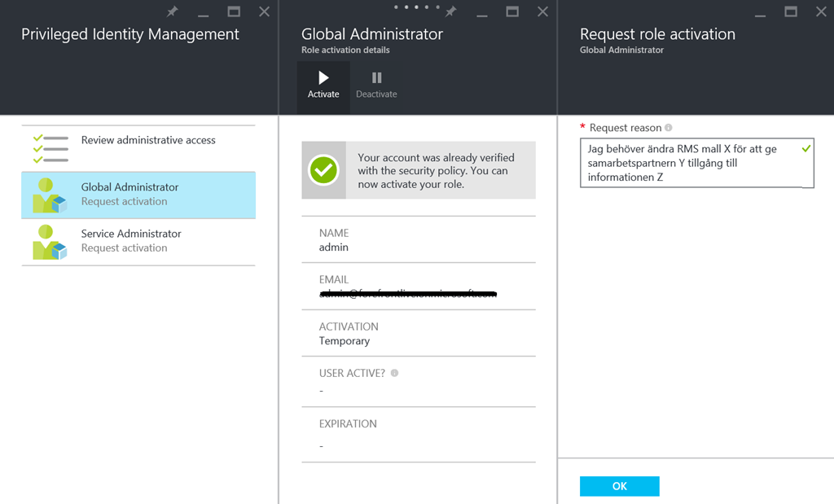Maximize the Request role activation blade
Screen dimensions: 834x504
click(790, 12)
